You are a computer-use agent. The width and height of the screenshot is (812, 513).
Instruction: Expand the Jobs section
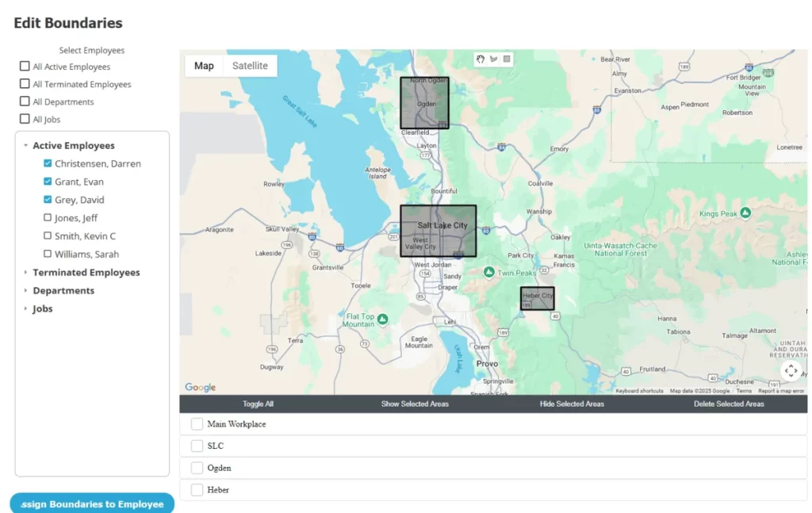pos(24,308)
